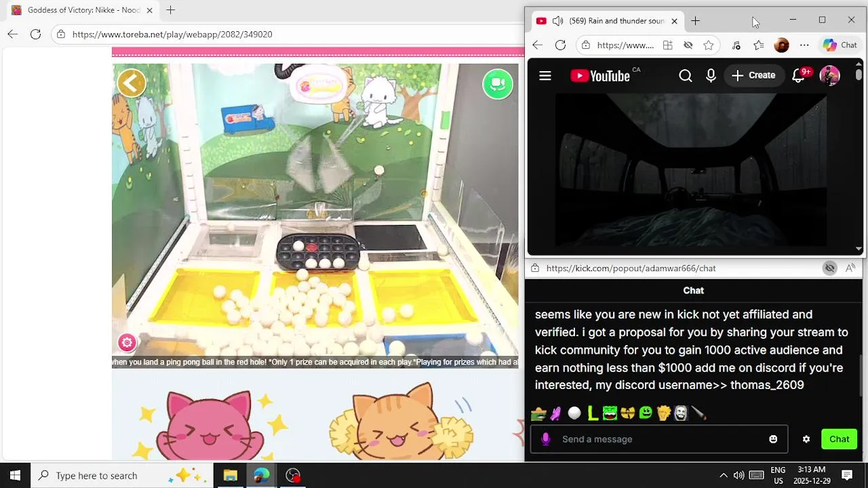Open a new tab in the Toreba browser window

[171, 10]
